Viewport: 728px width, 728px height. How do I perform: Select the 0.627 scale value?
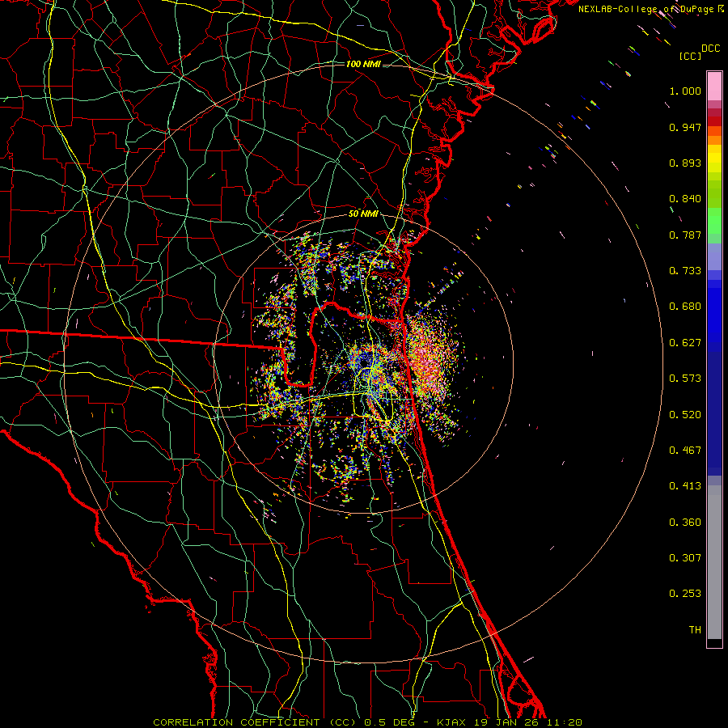(x=685, y=343)
